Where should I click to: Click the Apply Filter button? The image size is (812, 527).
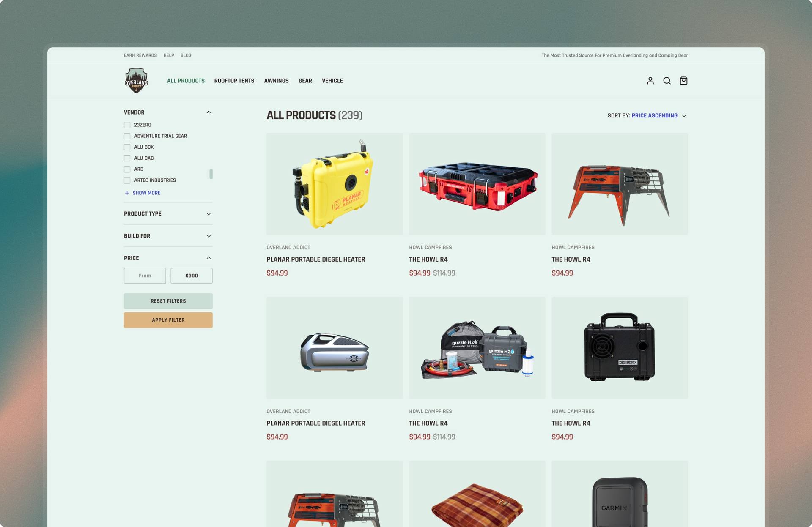click(x=168, y=320)
